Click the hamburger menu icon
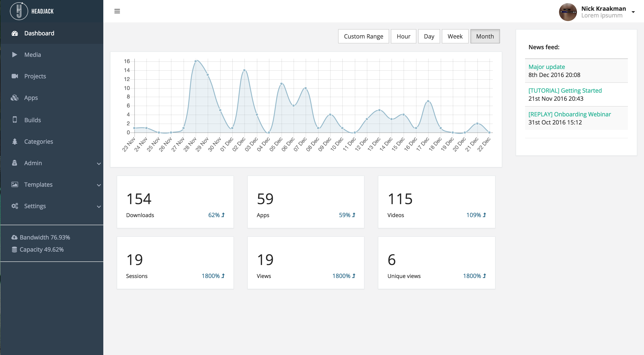This screenshot has height=355, width=644. pyautogui.click(x=117, y=11)
